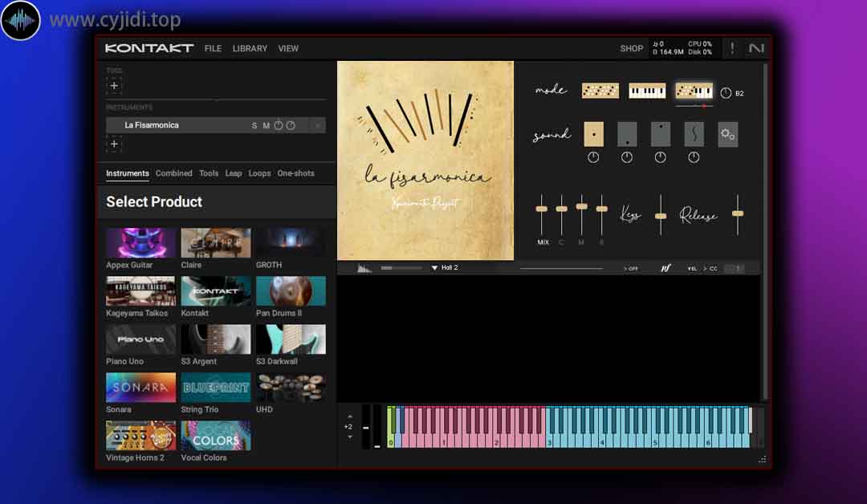Select the piano keyboard mode icon
This screenshot has height=504, width=867.
[647, 91]
